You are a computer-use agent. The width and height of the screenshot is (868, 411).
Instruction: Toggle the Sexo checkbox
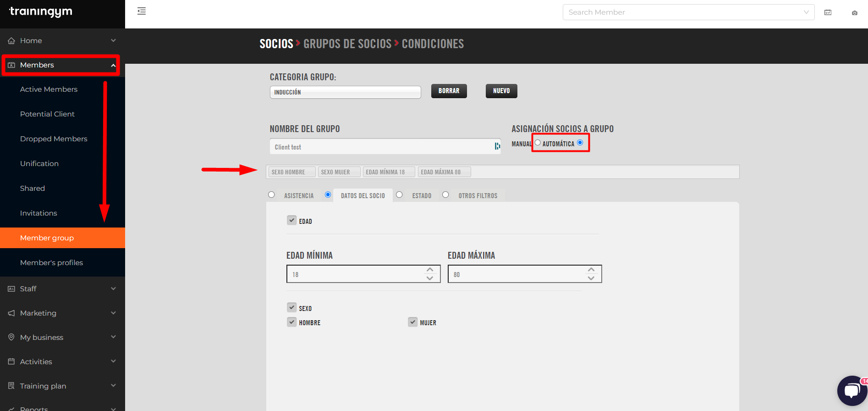coord(291,307)
